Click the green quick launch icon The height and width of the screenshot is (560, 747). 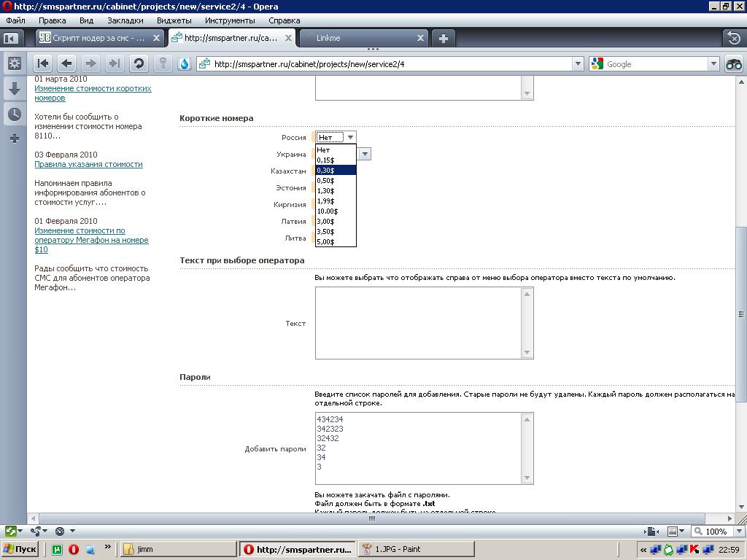point(57,549)
